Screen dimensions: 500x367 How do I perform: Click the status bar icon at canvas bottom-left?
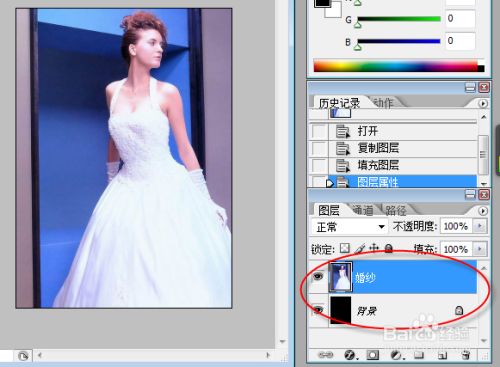pyautogui.click(x=23, y=356)
